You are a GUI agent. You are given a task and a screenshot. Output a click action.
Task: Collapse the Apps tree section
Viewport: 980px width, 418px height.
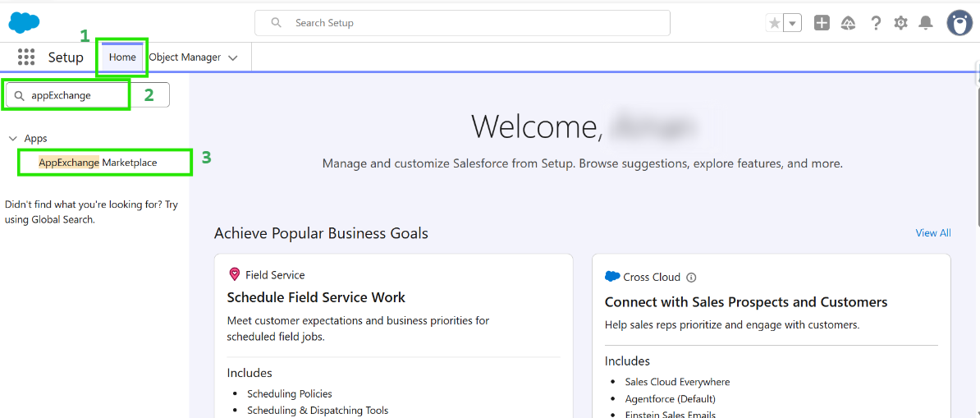pyautogui.click(x=13, y=139)
